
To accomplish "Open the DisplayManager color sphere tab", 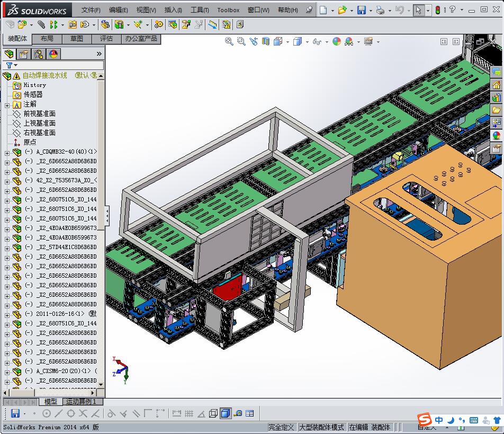I will pyautogui.click(x=53, y=54).
